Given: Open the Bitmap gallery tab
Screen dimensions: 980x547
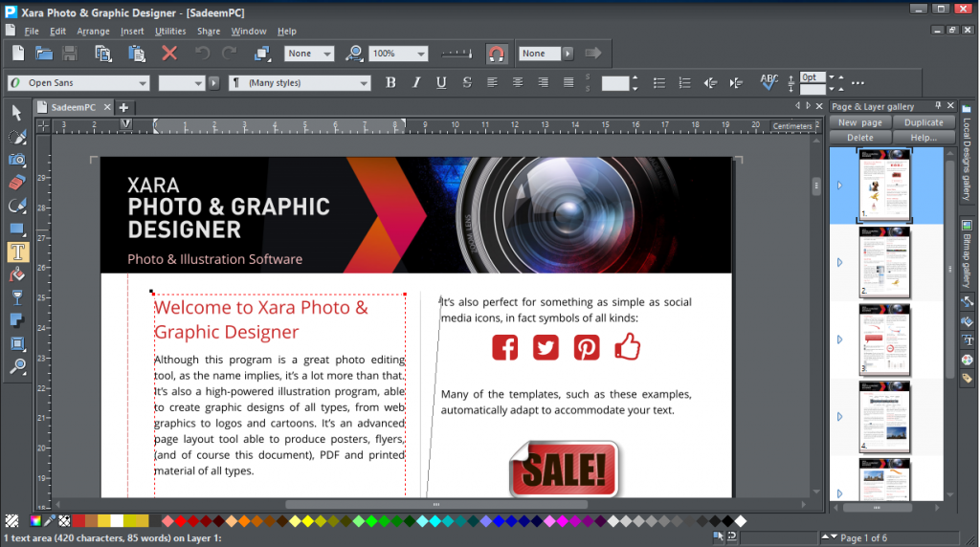Looking at the screenshot, I should 967,252.
